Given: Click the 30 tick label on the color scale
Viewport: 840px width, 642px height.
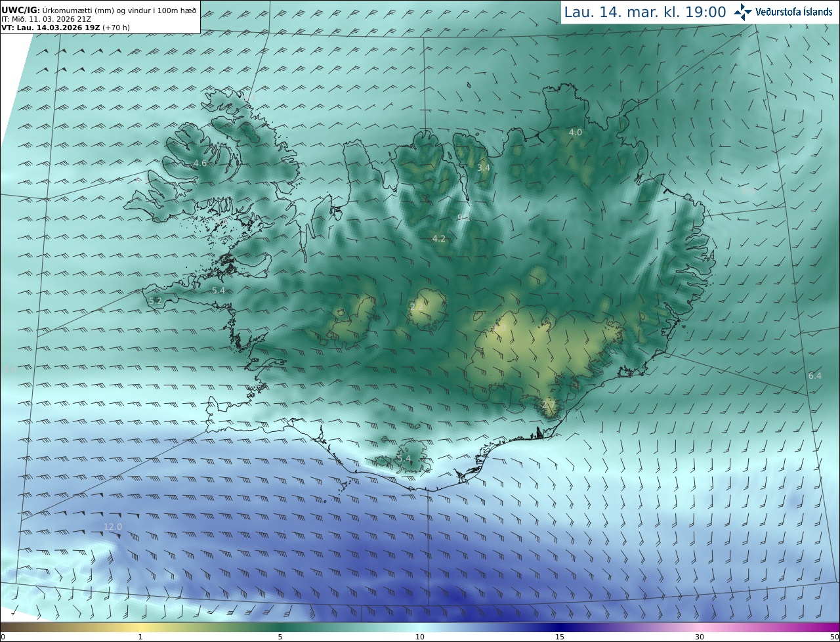Looking at the screenshot, I should point(700,637).
